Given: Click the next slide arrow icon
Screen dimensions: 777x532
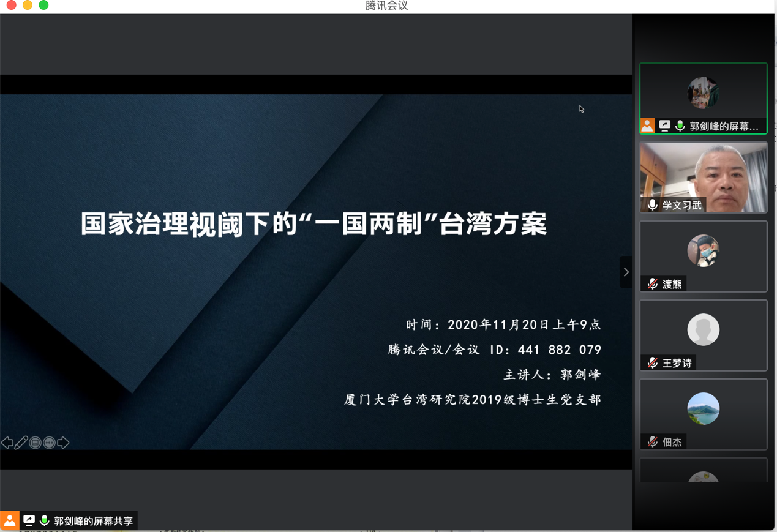Looking at the screenshot, I should pos(64,443).
